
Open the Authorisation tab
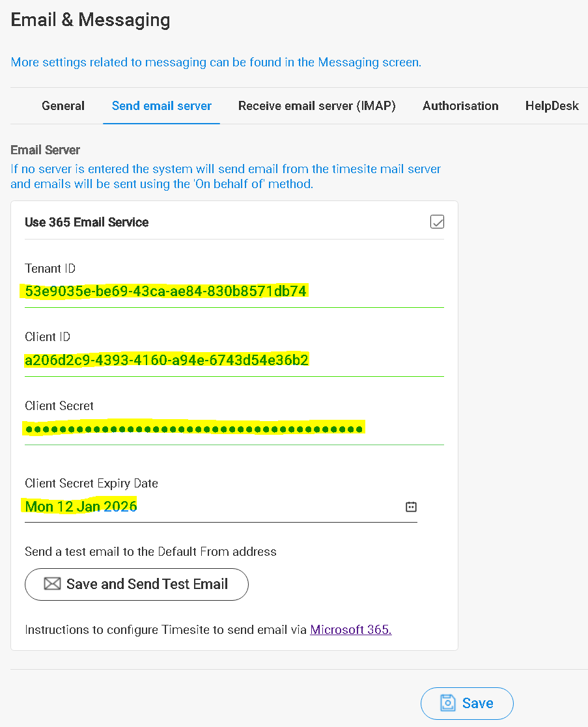[460, 105]
